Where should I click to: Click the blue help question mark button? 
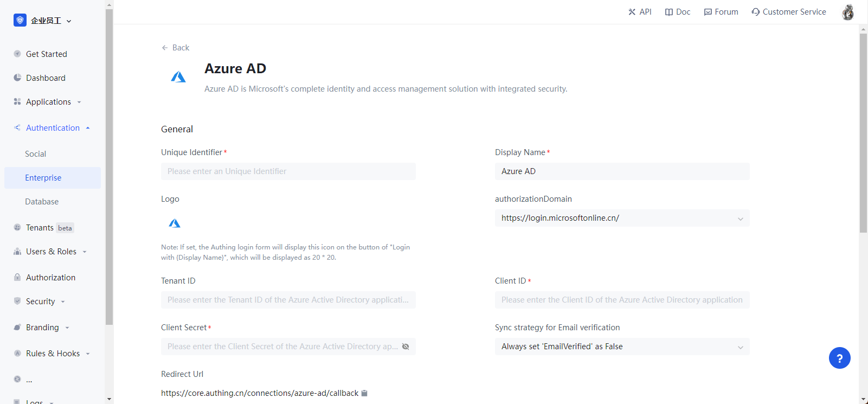coord(839,358)
